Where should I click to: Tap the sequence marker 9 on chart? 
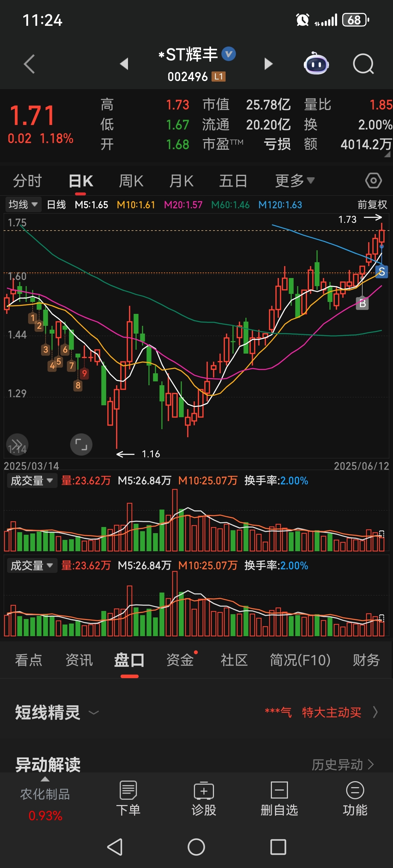(x=84, y=373)
